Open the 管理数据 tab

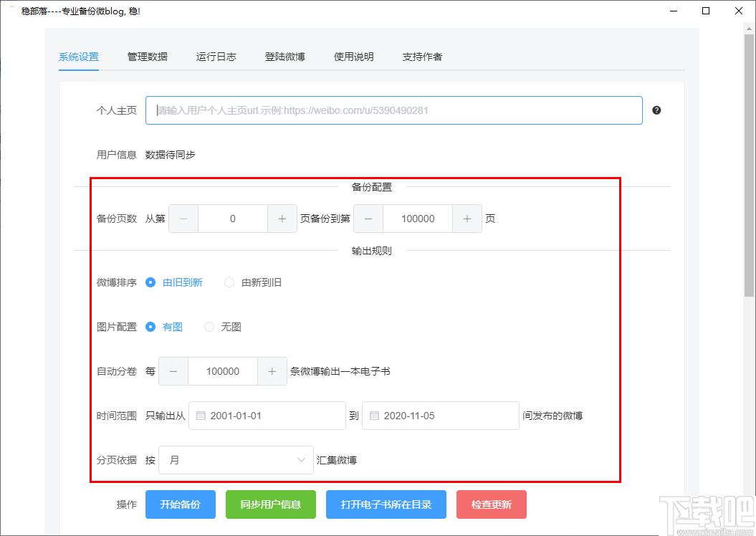[x=147, y=57]
